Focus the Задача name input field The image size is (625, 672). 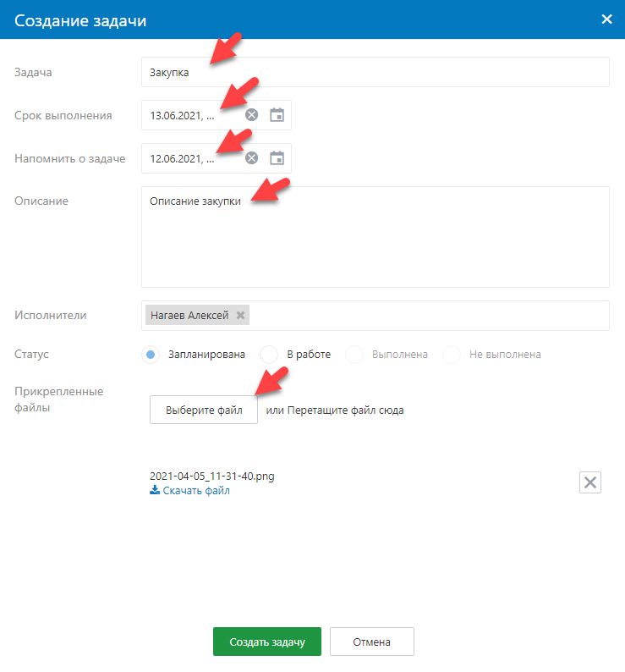click(375, 72)
